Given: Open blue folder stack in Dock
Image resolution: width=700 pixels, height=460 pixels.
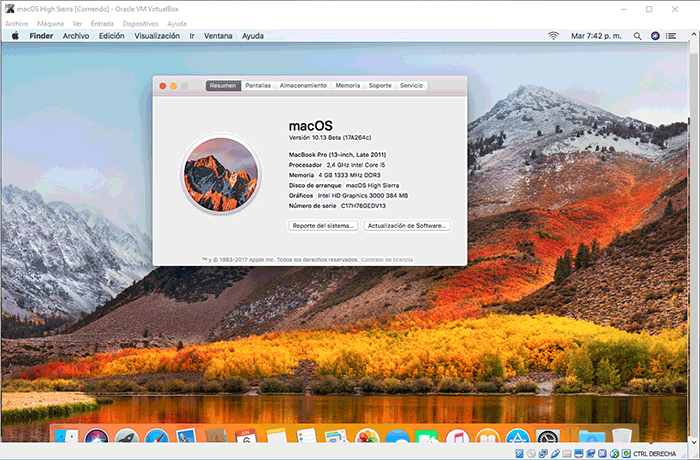Looking at the screenshot, I should [x=592, y=436].
